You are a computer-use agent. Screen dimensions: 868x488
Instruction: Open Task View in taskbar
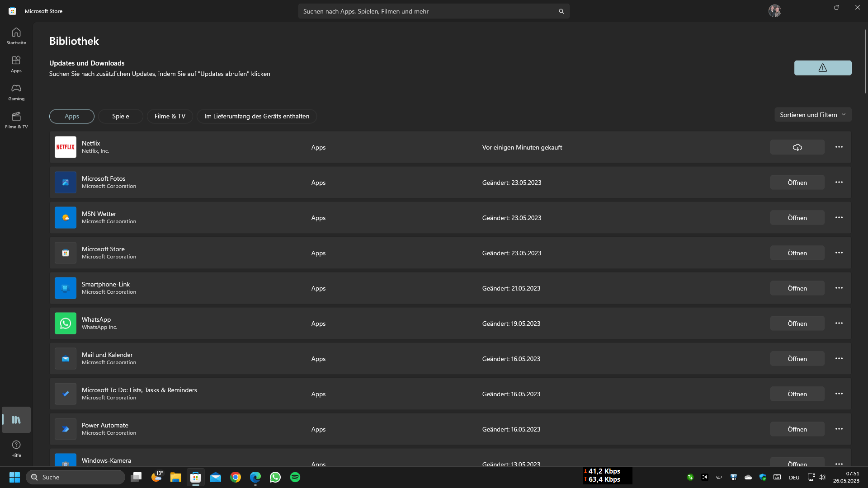(136, 477)
